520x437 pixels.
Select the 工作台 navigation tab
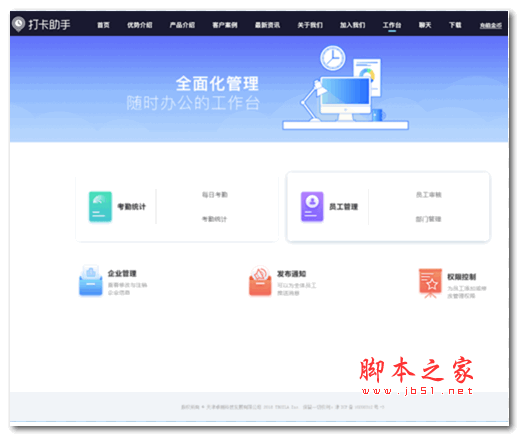point(392,25)
